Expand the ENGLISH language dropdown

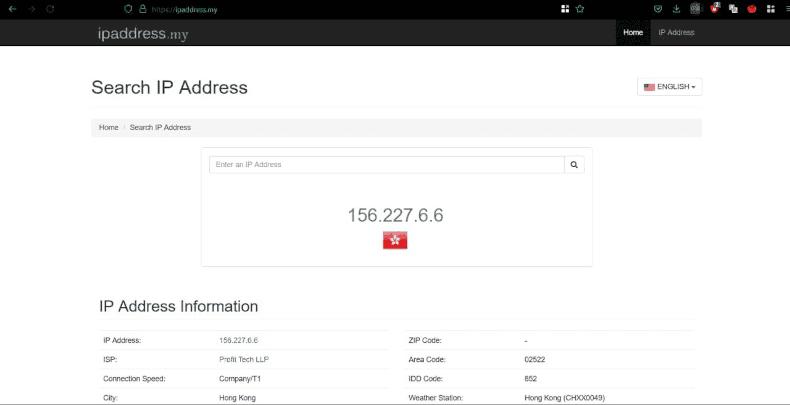[670, 87]
